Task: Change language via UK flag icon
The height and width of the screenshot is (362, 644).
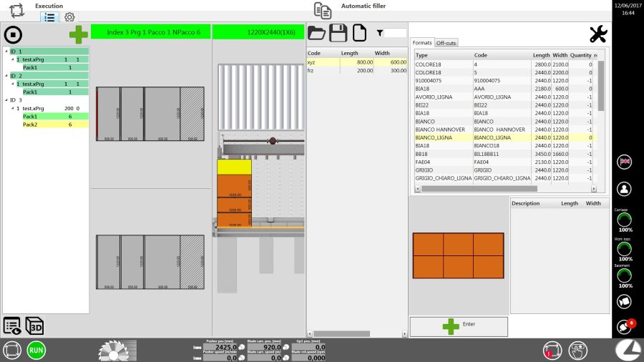Action: (625, 161)
